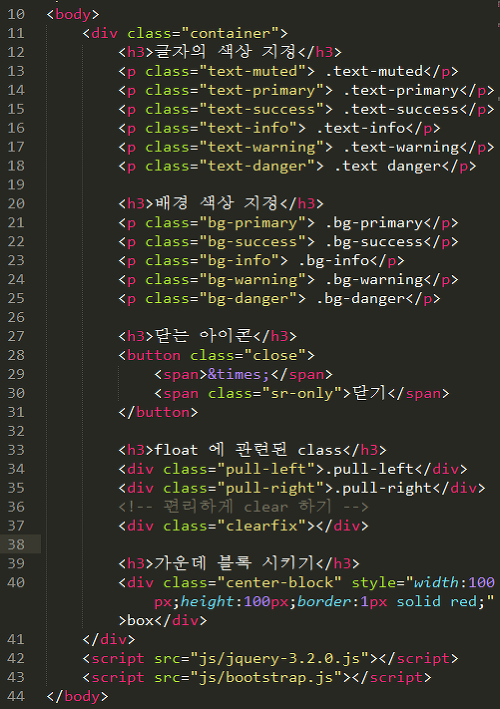Click heading text 가운데 블록 시키기
The height and width of the screenshot is (709, 500).
235,563
